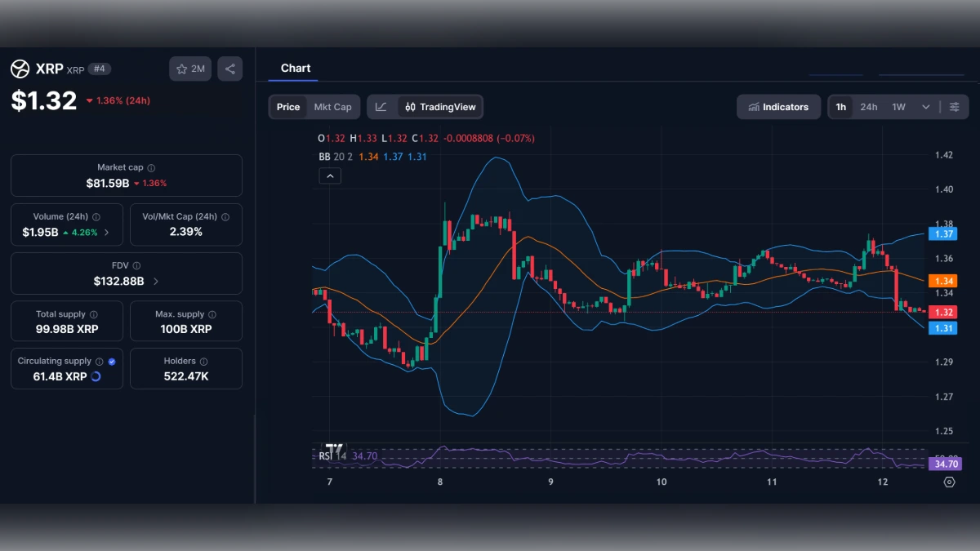The width and height of the screenshot is (980, 551).
Task: Toggle the verified badge on Circulating supply
Action: pos(112,360)
